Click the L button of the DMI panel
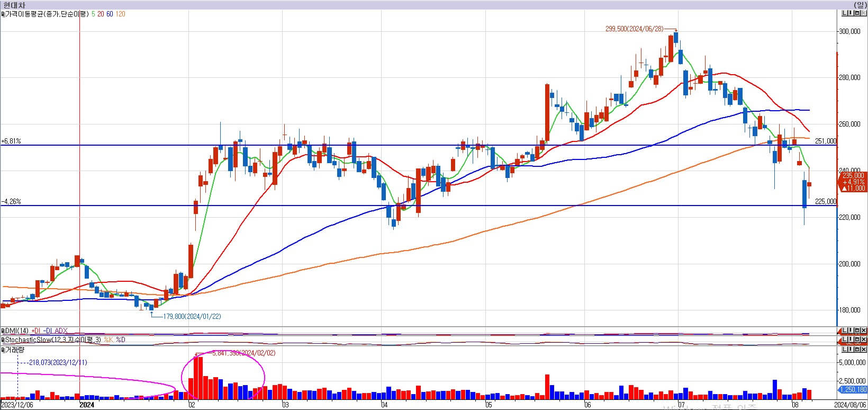 [x=845, y=330]
